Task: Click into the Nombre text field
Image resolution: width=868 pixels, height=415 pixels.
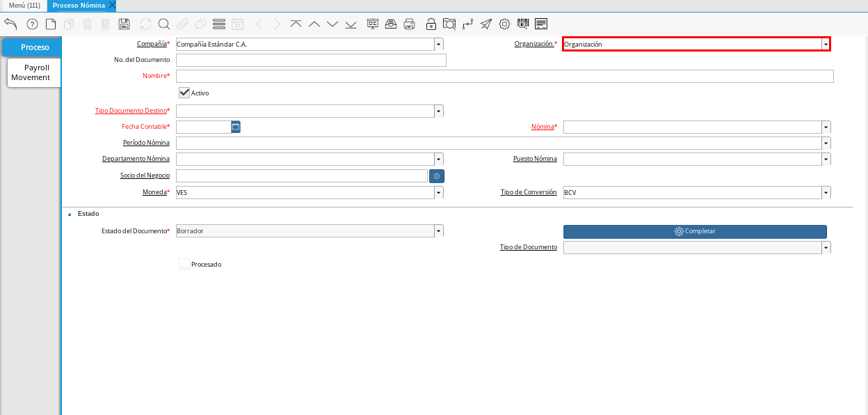Action: pyautogui.click(x=505, y=76)
